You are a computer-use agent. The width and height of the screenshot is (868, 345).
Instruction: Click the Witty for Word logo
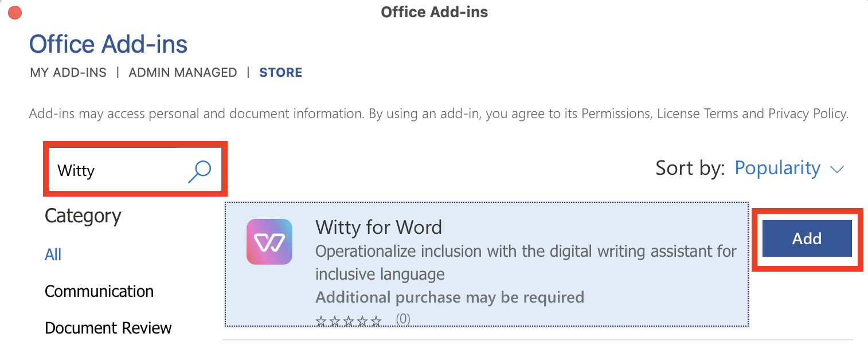269,242
